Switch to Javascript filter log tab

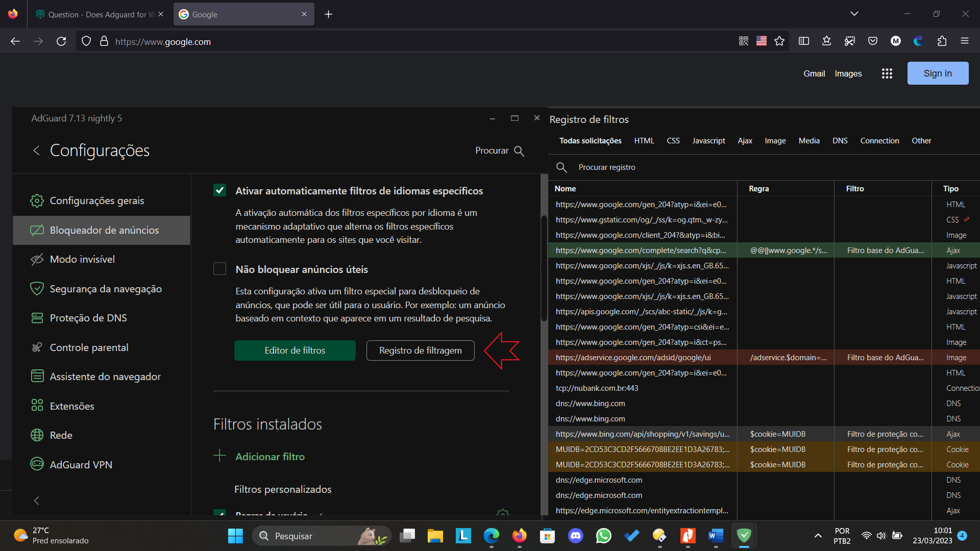click(708, 141)
